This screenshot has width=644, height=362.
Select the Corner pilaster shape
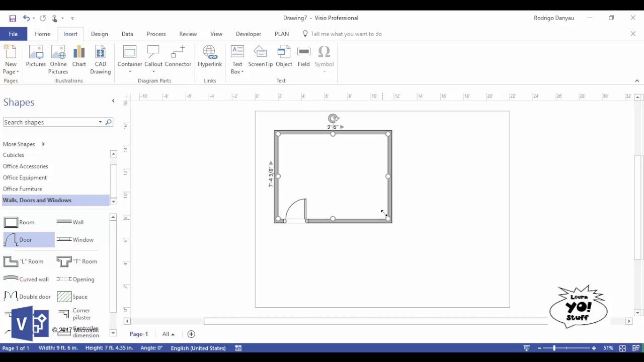point(74,314)
